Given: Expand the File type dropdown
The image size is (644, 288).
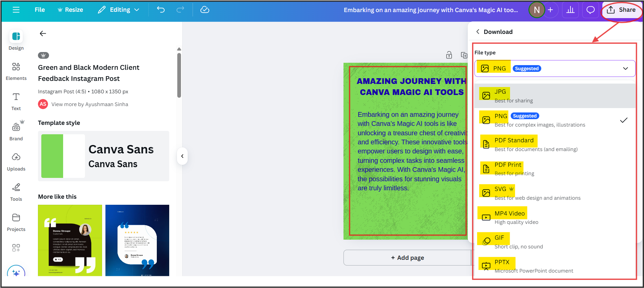Looking at the screenshot, I should coord(555,68).
